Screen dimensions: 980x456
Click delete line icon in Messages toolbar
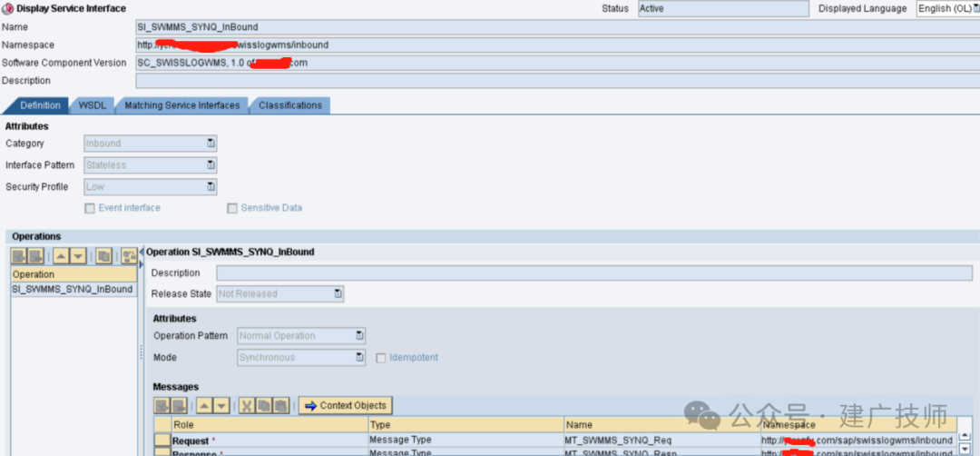pos(178,405)
